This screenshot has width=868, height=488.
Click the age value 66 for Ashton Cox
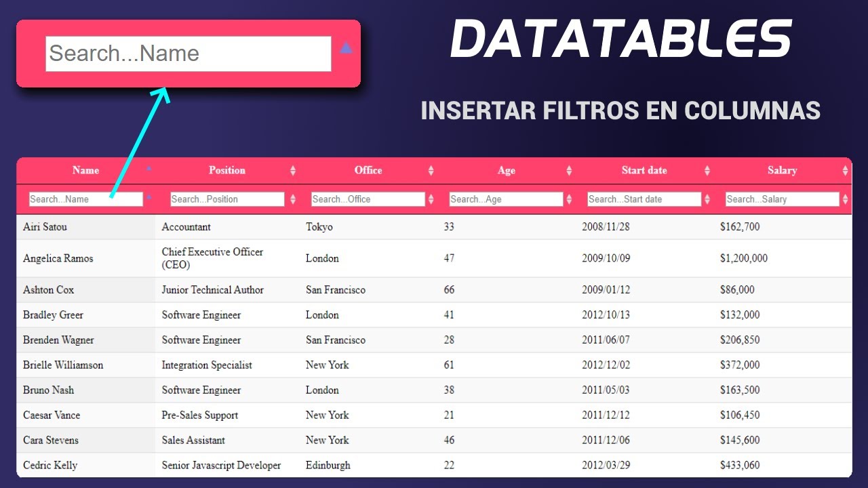[449, 290]
